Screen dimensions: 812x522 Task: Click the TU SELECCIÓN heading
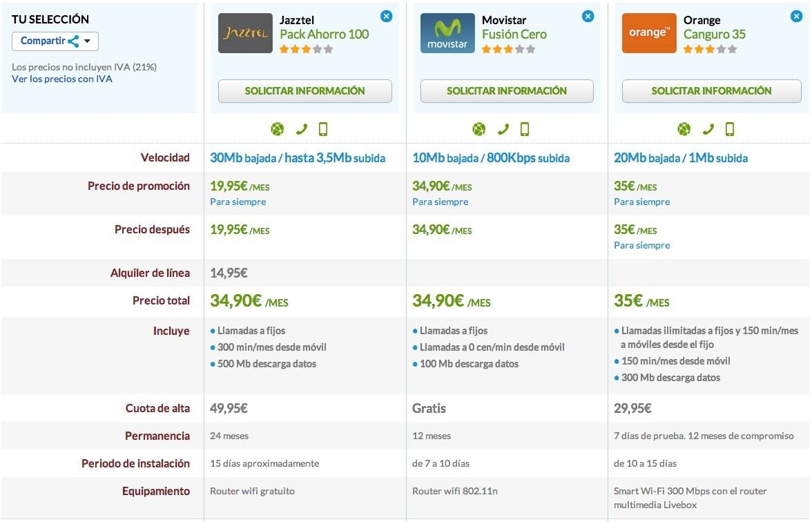coord(50,19)
